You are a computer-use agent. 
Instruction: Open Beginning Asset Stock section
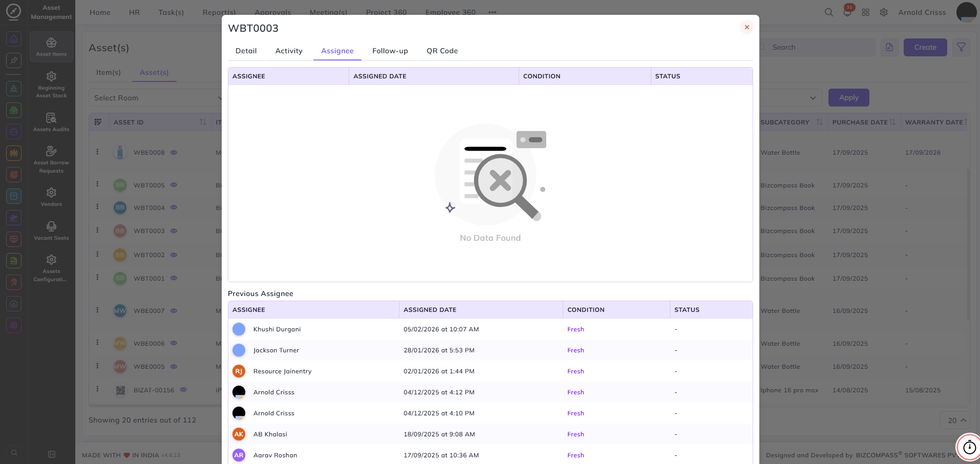coord(51,85)
